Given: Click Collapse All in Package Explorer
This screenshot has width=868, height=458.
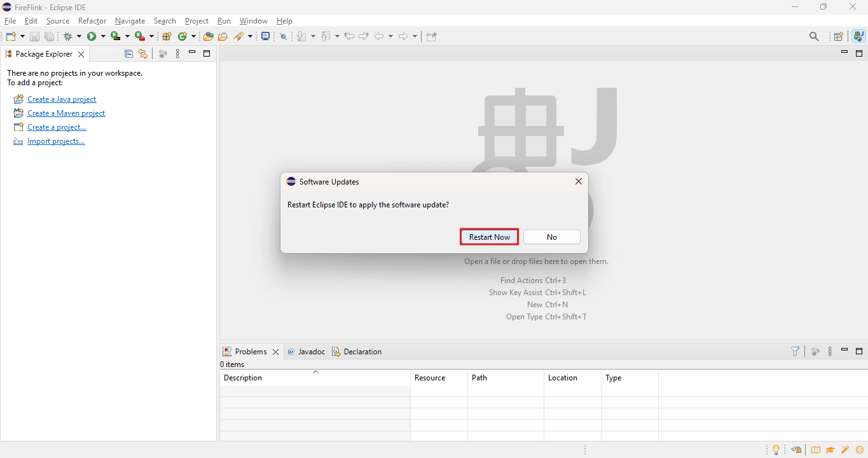Looking at the screenshot, I should coord(128,54).
